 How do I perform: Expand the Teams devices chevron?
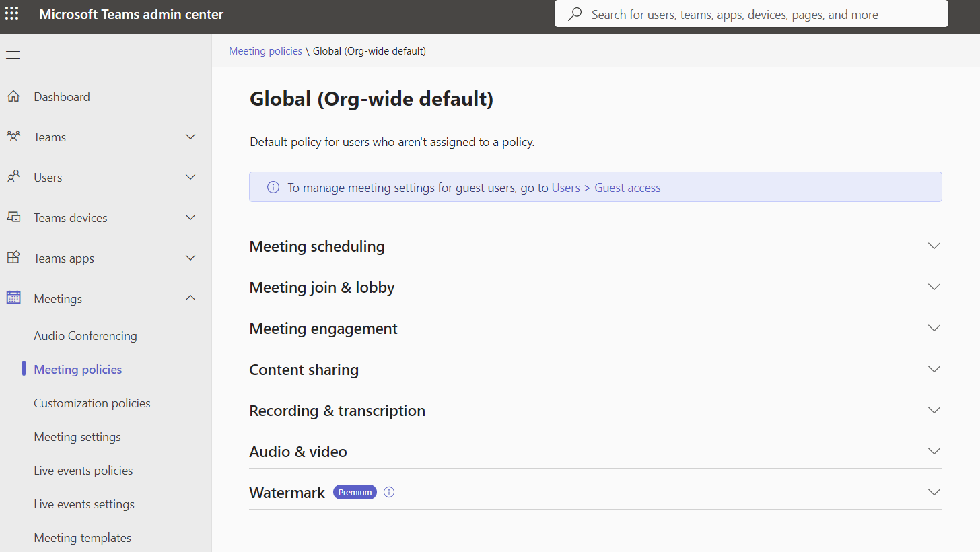click(x=190, y=217)
